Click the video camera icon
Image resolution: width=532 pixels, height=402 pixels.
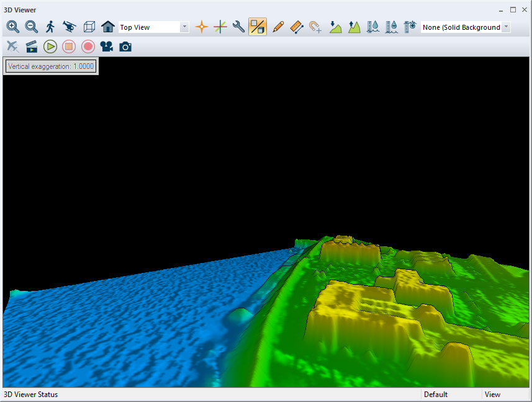coord(107,47)
